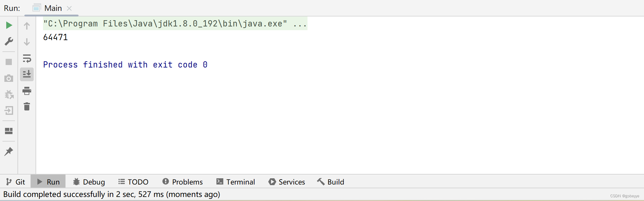Open the Problems view
This screenshot has width=644, height=201.
[x=182, y=182]
